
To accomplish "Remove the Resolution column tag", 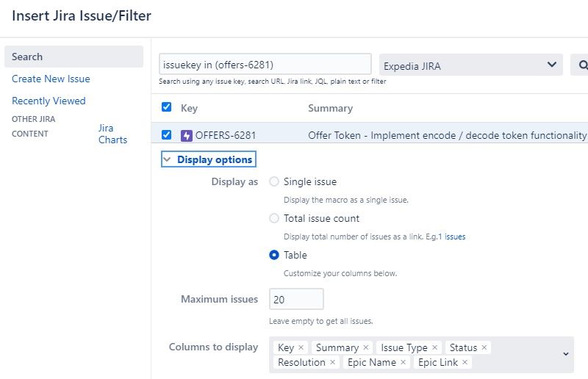I will 332,362.
